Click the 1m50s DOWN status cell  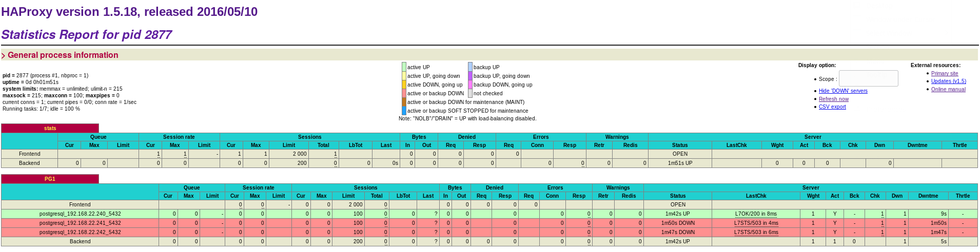point(677,223)
